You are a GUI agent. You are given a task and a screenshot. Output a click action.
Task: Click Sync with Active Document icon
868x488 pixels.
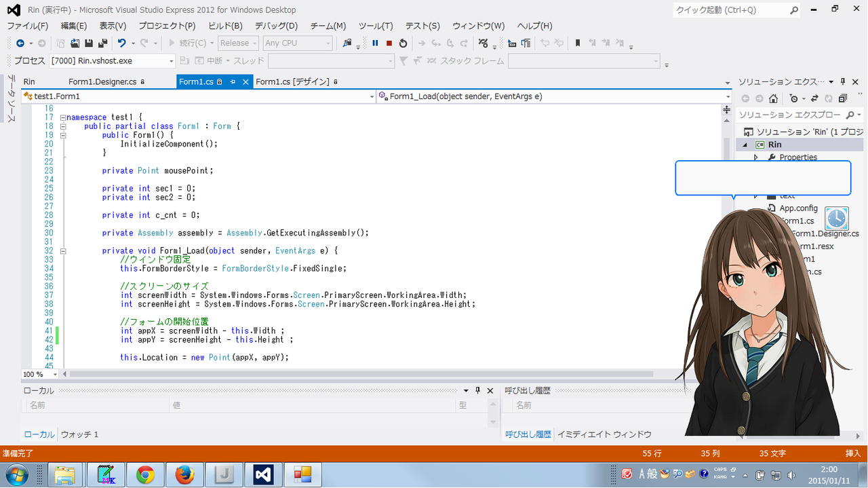814,98
